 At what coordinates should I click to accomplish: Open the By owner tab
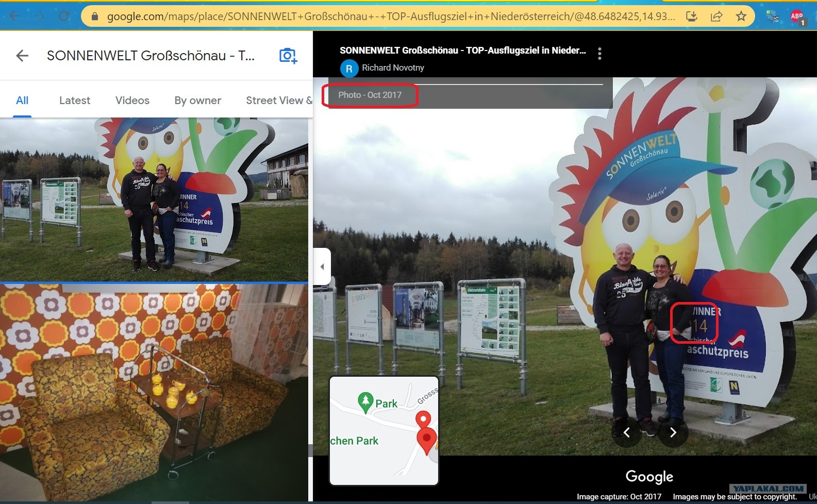[198, 100]
